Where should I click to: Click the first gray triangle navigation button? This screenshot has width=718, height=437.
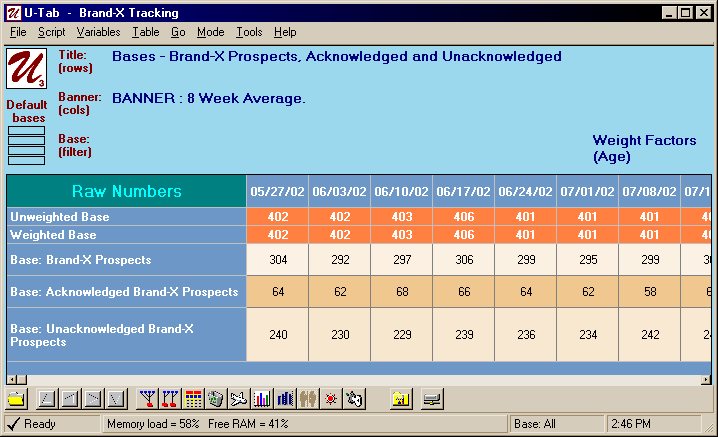(47, 399)
